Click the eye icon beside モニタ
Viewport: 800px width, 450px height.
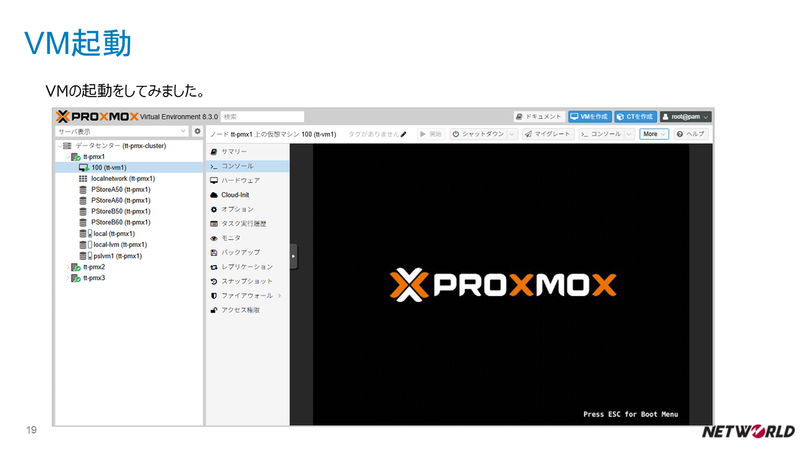click(214, 238)
